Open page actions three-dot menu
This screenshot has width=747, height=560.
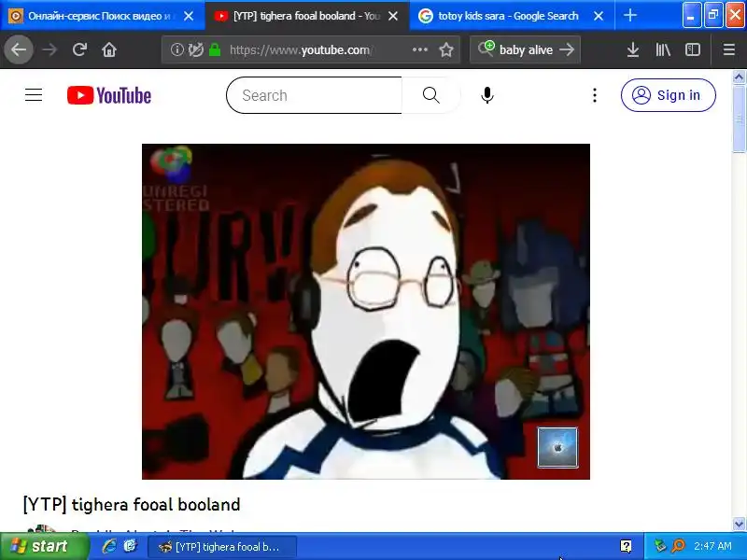[x=419, y=49]
